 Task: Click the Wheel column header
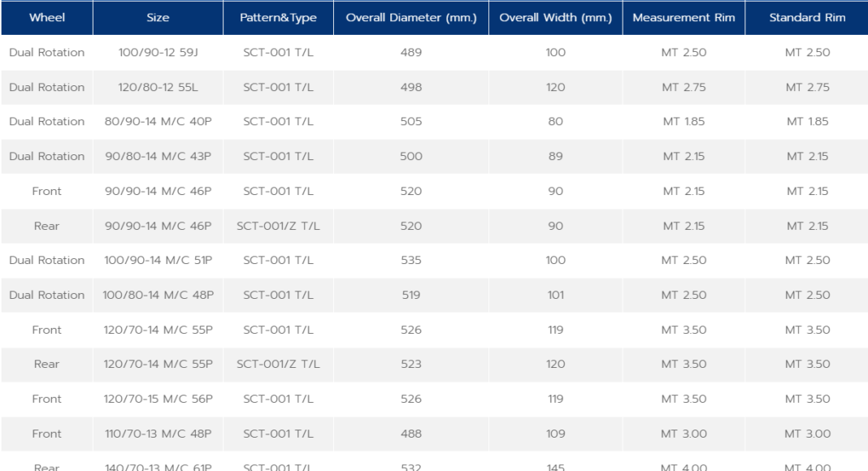coord(47,18)
